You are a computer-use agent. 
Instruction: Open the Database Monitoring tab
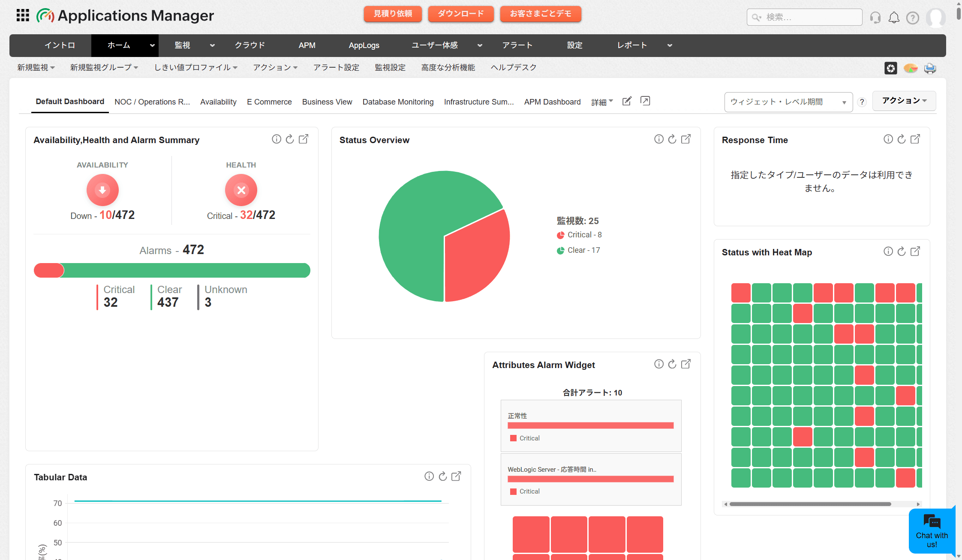click(x=398, y=102)
